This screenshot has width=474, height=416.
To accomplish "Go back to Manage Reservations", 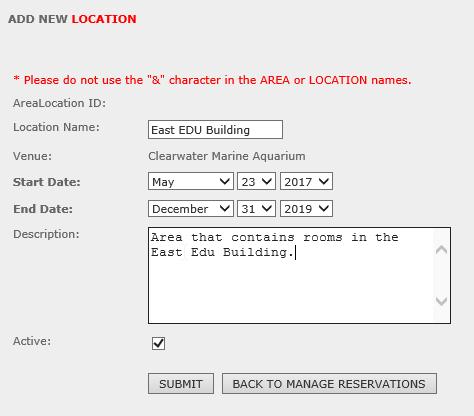I will pos(329,384).
